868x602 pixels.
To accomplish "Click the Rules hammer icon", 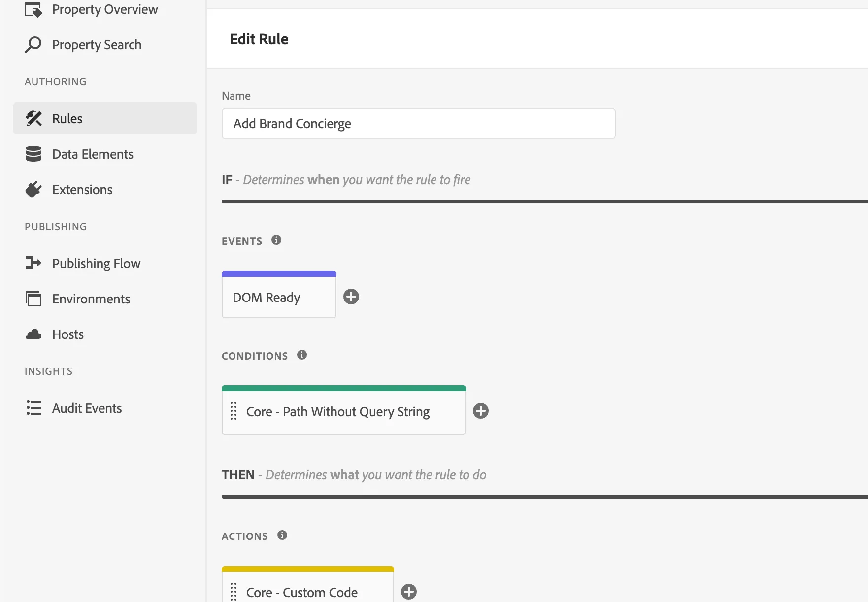I will 33,118.
